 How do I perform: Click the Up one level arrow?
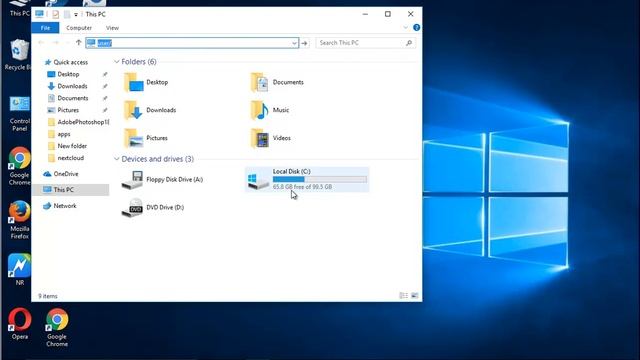[x=78, y=42]
